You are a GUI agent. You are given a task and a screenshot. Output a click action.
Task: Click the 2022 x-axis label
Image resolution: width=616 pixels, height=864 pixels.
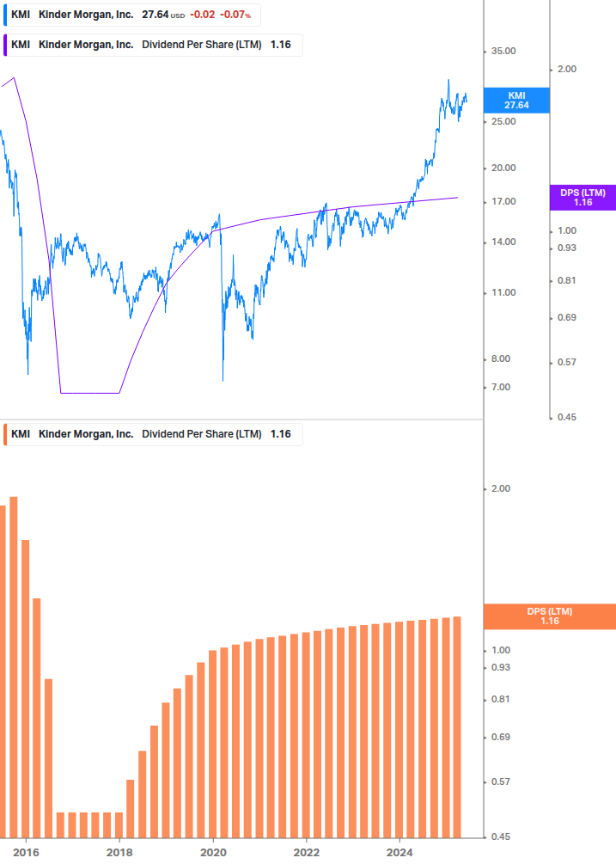[306, 853]
